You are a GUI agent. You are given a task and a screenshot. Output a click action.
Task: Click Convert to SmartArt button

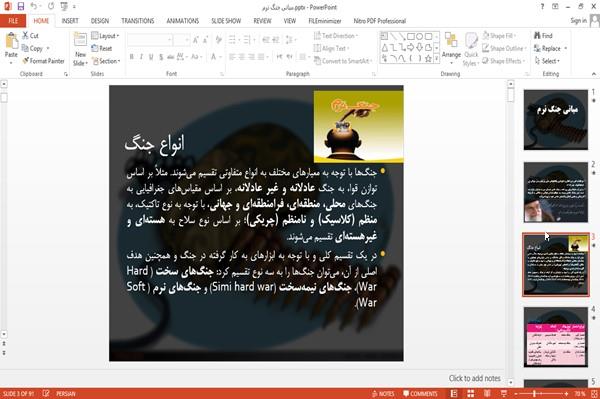tap(343, 61)
